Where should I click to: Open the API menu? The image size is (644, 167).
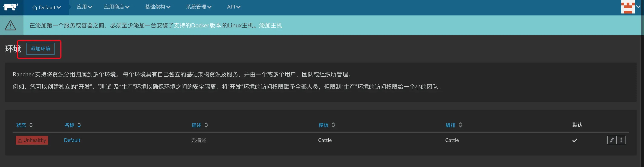[234, 7]
